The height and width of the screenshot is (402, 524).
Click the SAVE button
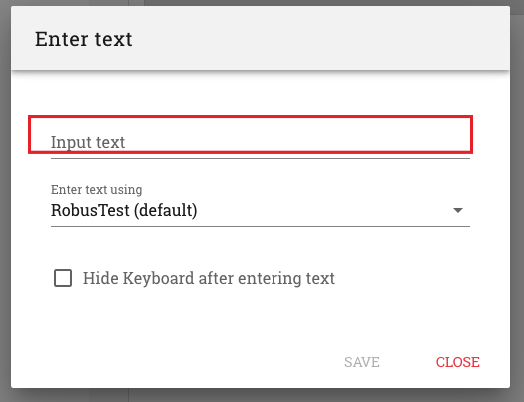[x=362, y=362]
